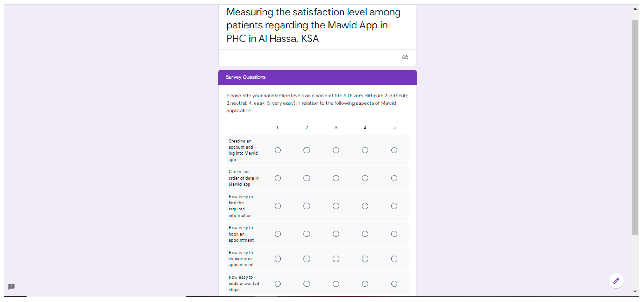644x302 pixels.
Task: Rate creating an account as 1
Action: (277, 150)
